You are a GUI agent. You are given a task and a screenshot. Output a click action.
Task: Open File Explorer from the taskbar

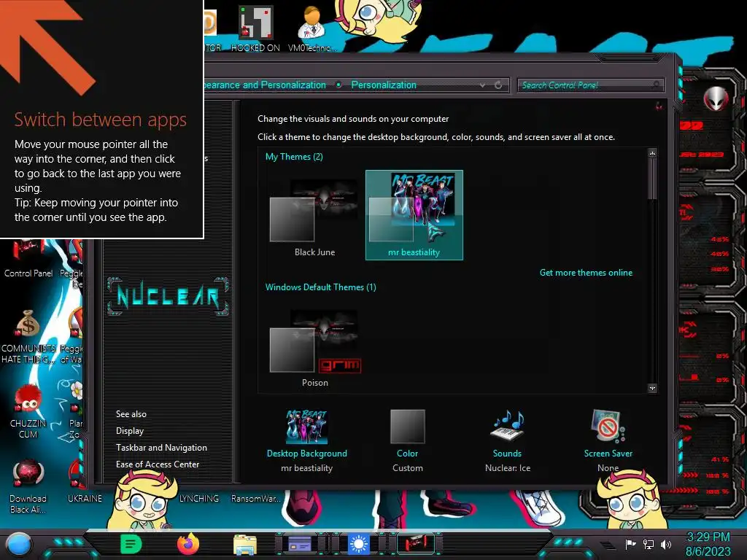(245, 545)
